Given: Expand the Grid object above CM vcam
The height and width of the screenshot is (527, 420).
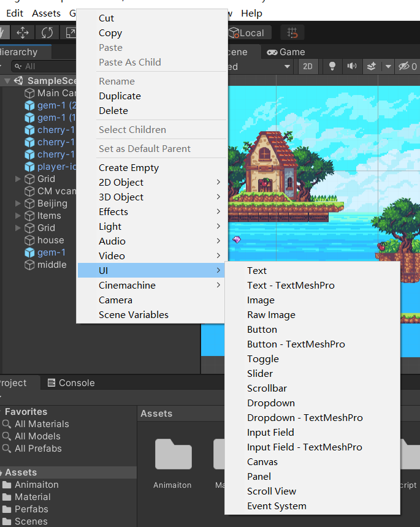Looking at the screenshot, I should click(18, 179).
